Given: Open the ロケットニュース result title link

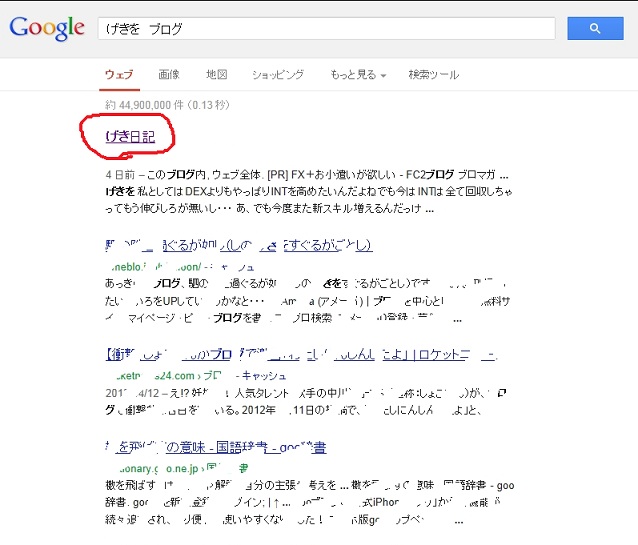Looking at the screenshot, I should point(301,354).
